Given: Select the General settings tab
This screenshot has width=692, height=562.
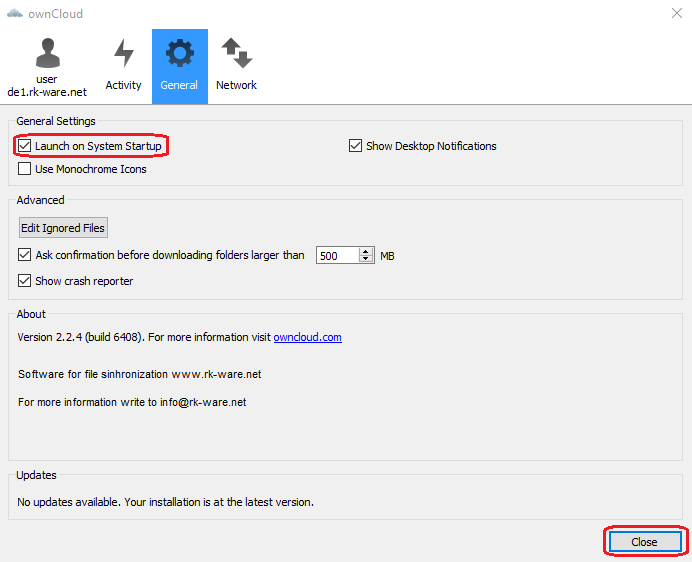Looking at the screenshot, I should coord(180,67).
